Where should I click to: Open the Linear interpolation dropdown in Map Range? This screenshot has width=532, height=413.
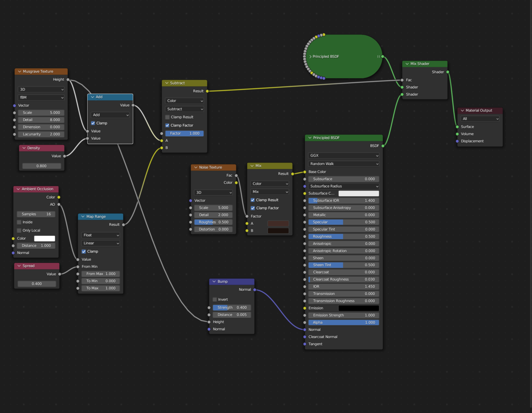click(101, 243)
